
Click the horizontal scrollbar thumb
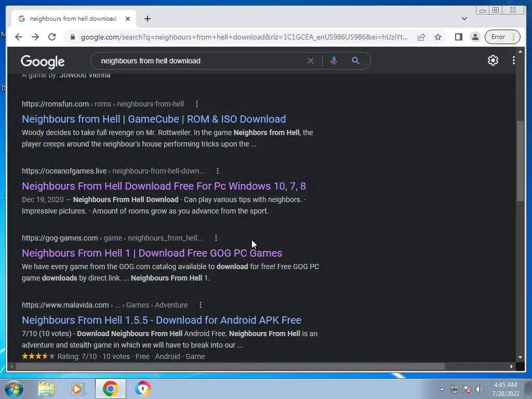coord(230,366)
